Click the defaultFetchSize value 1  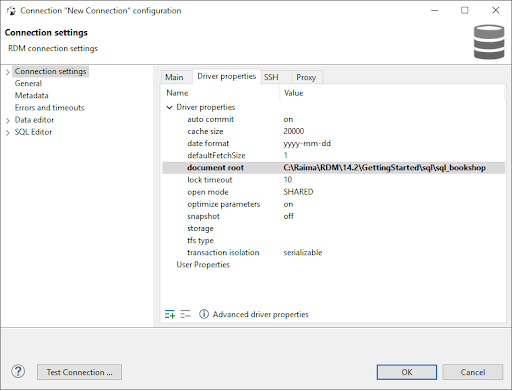286,156
